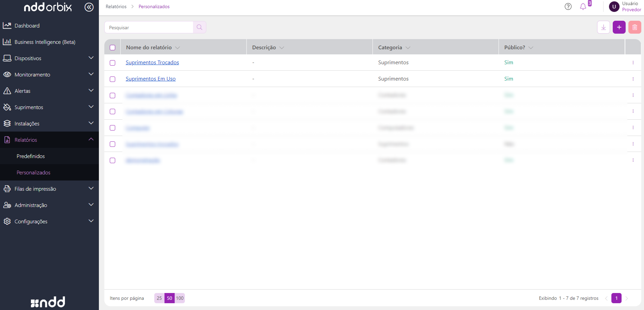Set items per page to 25
Screen dimensions: 644x310
click(159, 298)
